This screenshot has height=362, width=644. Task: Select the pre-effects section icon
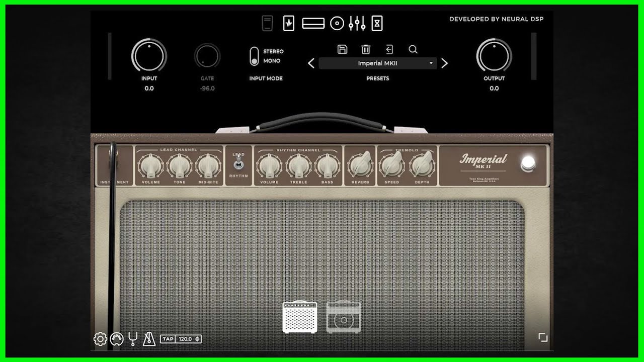pyautogui.click(x=289, y=23)
